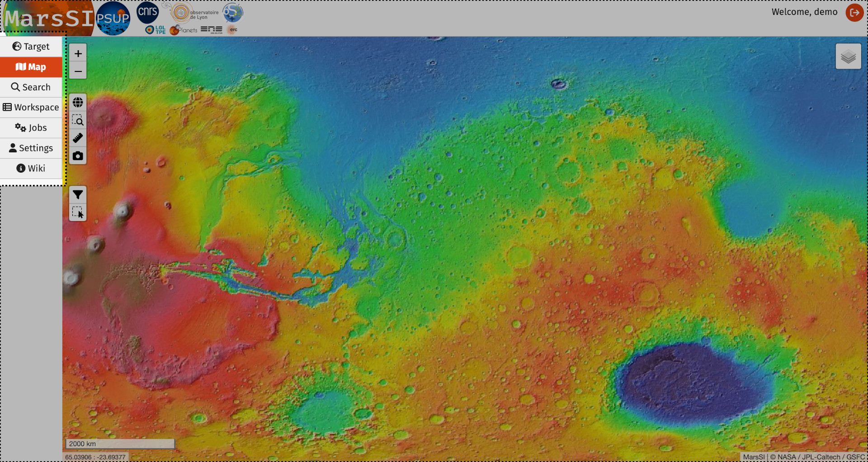Go to the Workspace section

coord(31,108)
